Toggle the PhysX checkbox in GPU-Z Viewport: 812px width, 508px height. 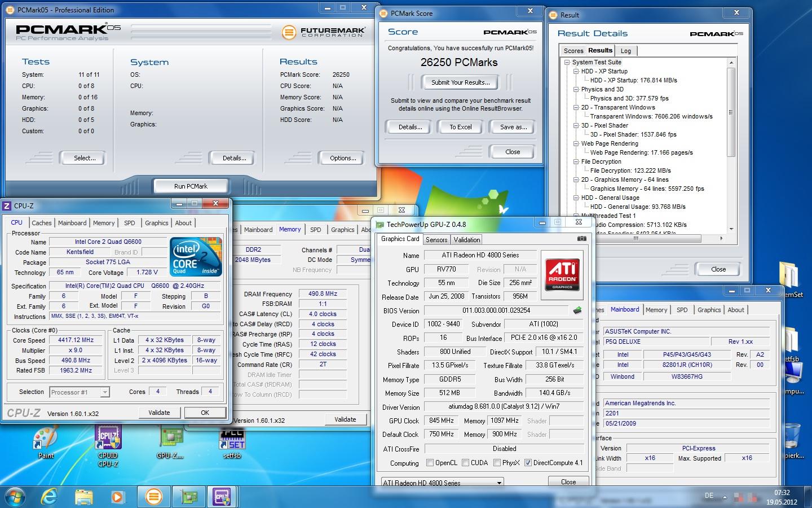tap(497, 463)
